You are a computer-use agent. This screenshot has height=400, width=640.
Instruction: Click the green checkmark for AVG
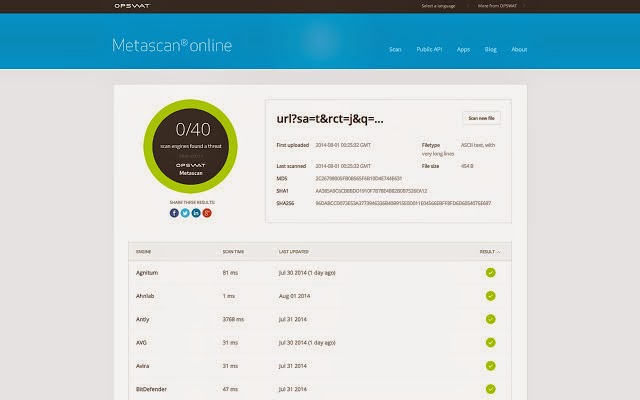click(491, 342)
